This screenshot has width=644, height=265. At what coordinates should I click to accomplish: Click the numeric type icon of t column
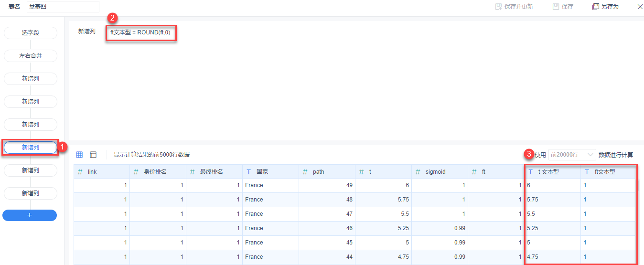click(x=362, y=171)
